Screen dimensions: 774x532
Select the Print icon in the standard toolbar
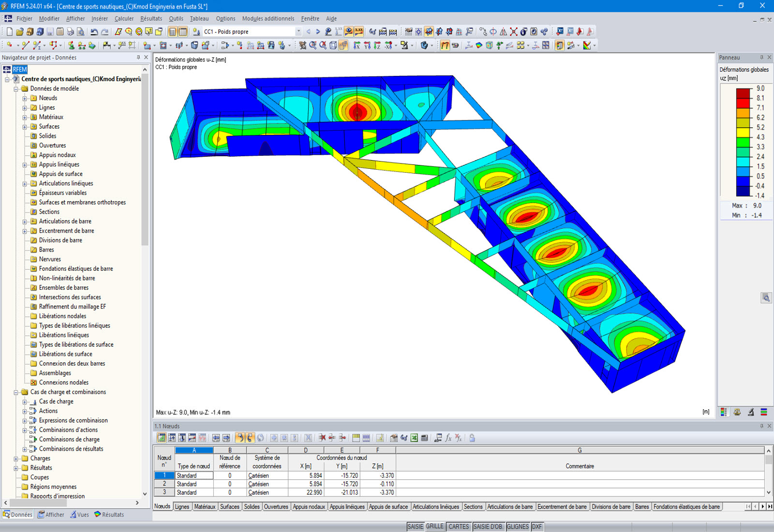point(70,32)
